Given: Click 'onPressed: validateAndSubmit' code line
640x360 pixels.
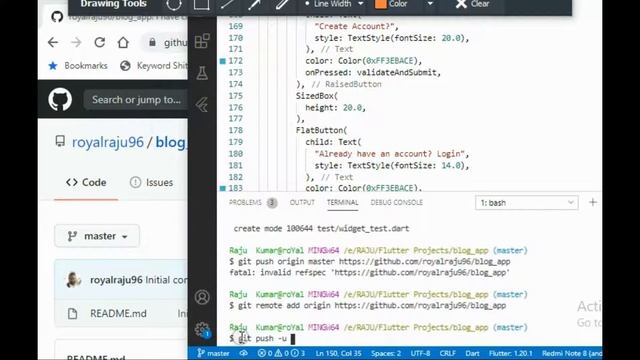Looking at the screenshot, I should point(373,72).
